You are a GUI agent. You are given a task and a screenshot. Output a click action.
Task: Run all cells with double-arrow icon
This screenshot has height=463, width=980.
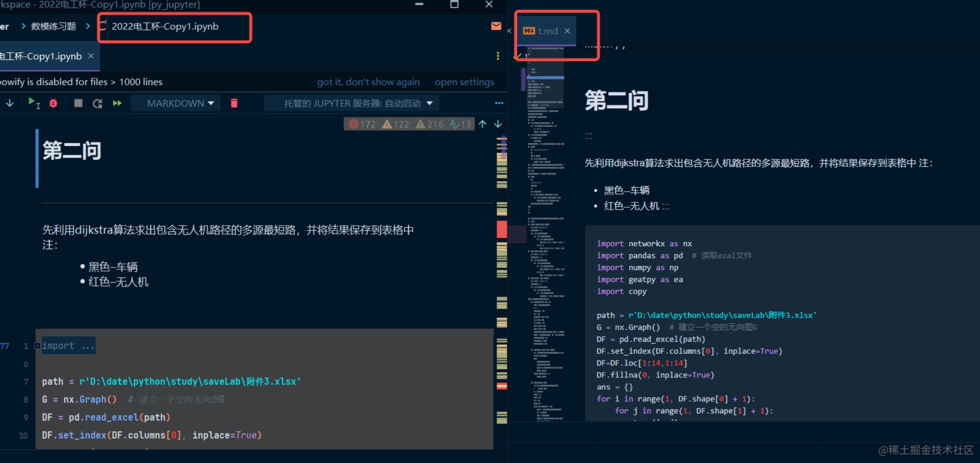pyautogui.click(x=117, y=103)
